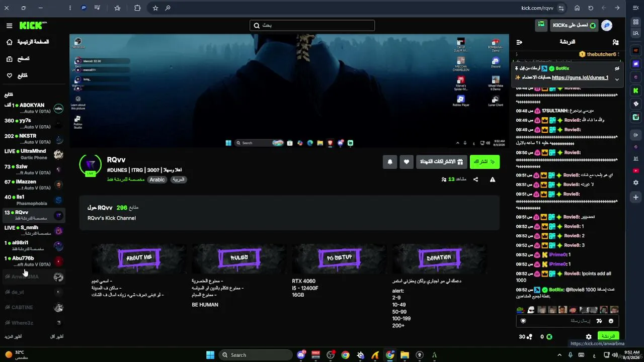Click the 7TV emote icon in chat
Image resolution: width=644 pixels, height=362 pixels.
pos(599,321)
